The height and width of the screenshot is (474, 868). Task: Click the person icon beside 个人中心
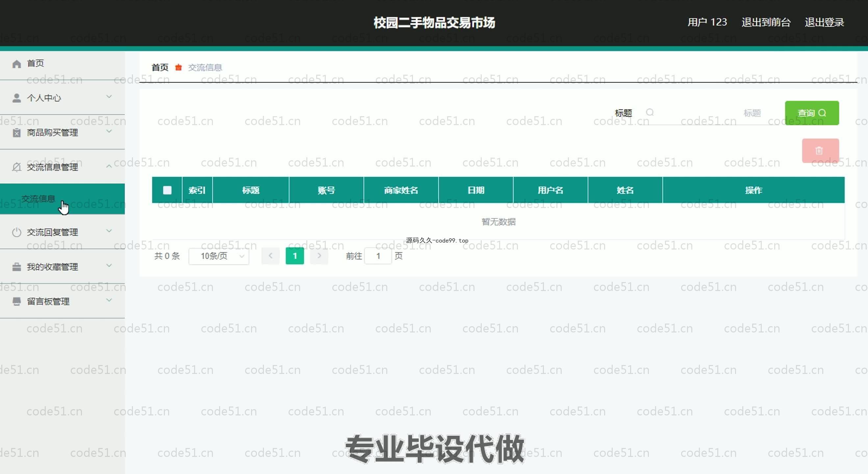[16, 98]
